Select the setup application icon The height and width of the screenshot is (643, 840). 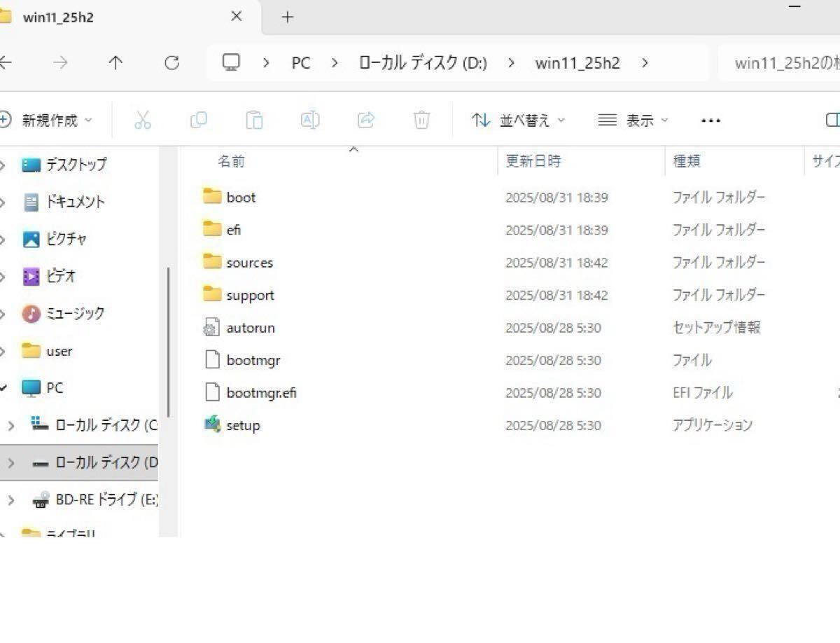[x=212, y=424]
